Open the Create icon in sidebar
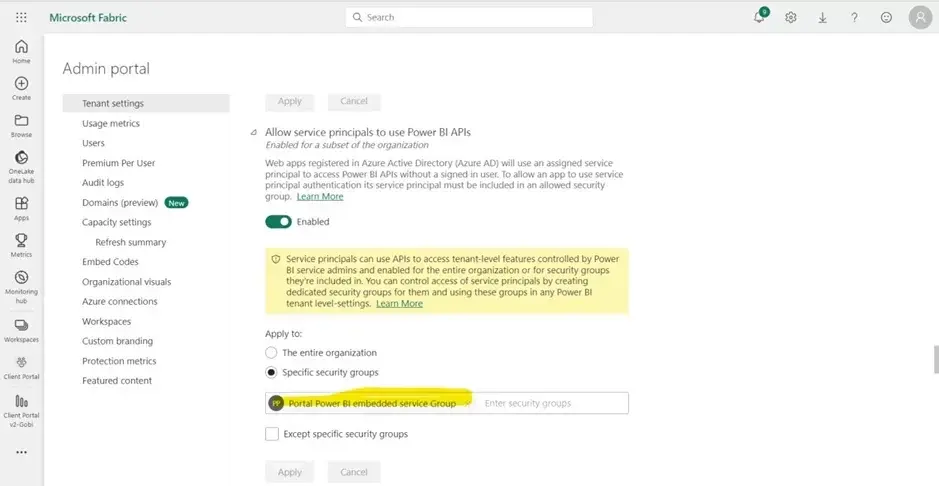Screen dimensions: 939x486 (22, 88)
